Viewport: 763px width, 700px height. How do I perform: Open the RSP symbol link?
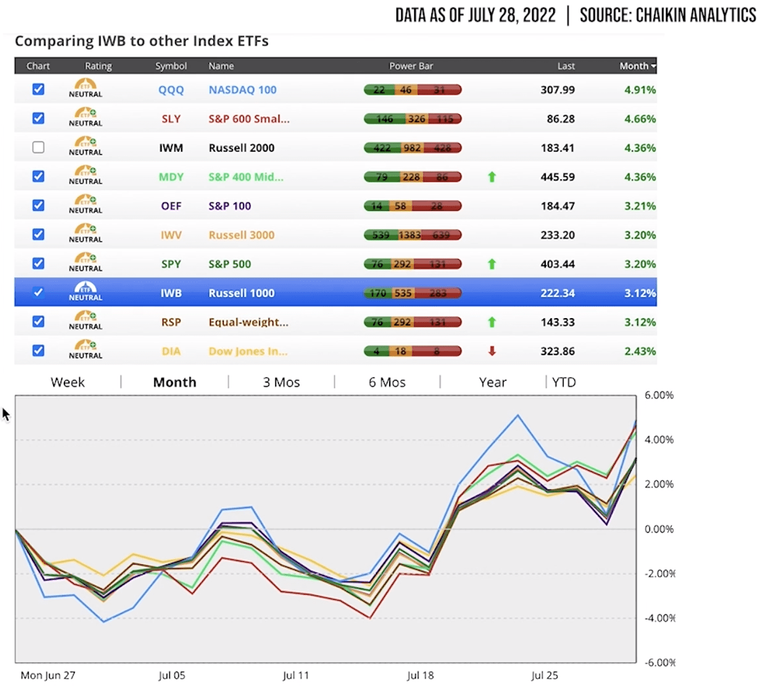(171, 322)
